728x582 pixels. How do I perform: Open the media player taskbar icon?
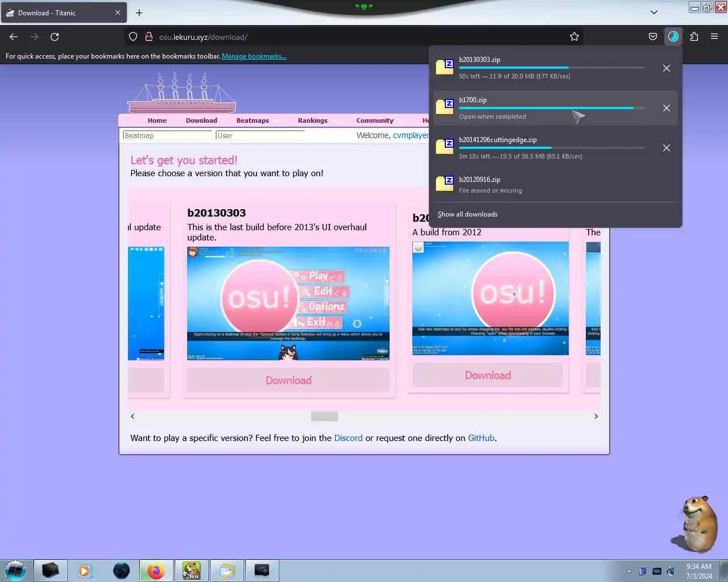[85, 571]
